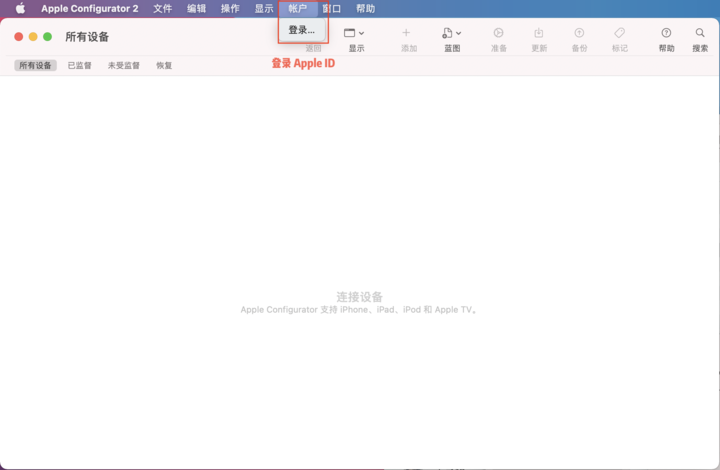Expand the 显示 view dropdown chevron
Viewport: 720px width, 470px height.
[x=361, y=33]
